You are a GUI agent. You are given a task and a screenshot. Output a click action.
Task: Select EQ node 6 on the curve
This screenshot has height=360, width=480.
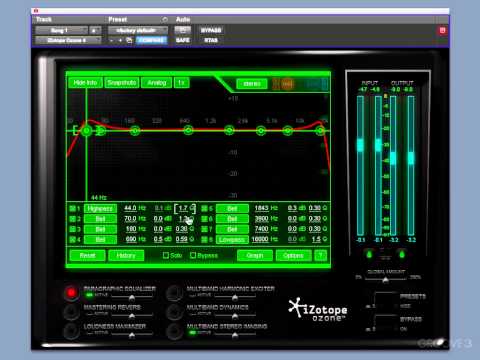[x=261, y=130]
